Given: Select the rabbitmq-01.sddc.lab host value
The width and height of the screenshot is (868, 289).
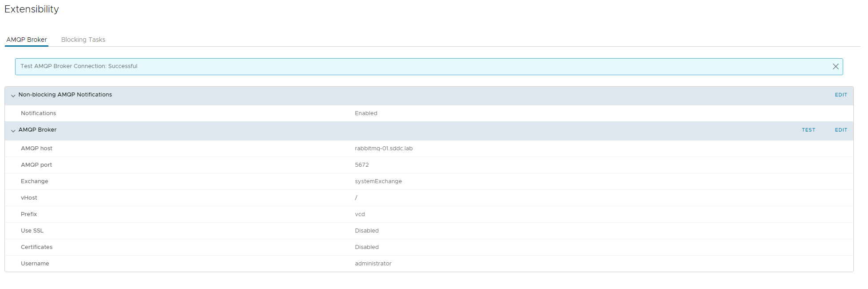Looking at the screenshot, I should (x=384, y=149).
